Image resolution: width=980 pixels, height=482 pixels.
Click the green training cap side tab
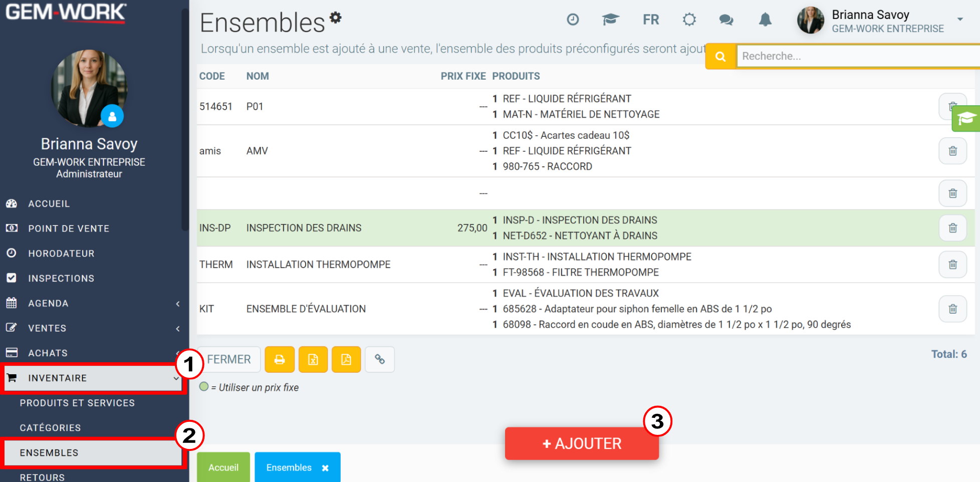[966, 119]
